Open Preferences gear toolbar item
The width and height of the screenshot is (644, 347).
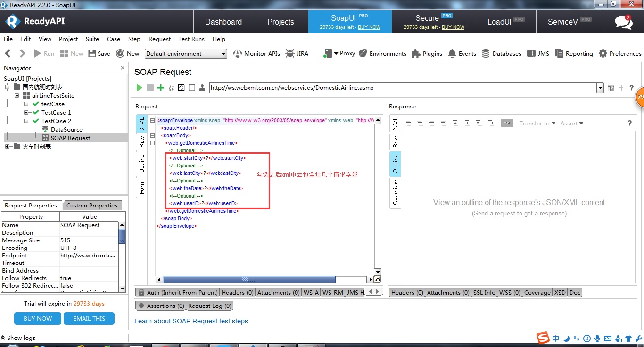click(620, 53)
